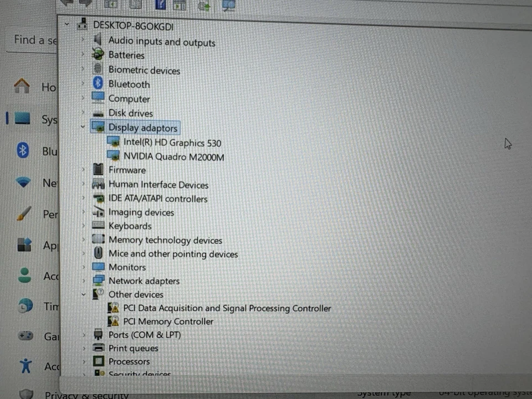Image resolution: width=532 pixels, height=399 pixels.
Task: Expand the Network adapters category
Action: (x=83, y=281)
